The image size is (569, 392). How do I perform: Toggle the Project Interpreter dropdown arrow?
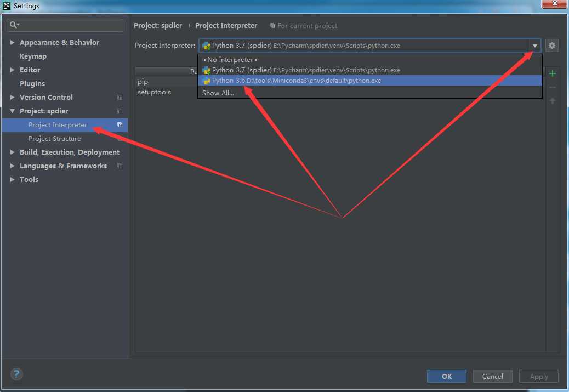(535, 46)
